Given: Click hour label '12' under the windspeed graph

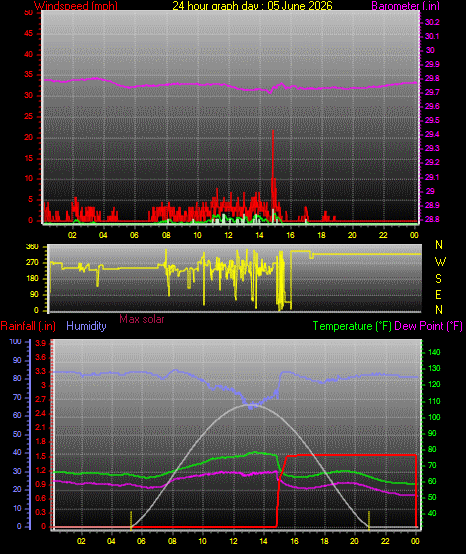Looking at the screenshot, I should pyautogui.click(x=228, y=235).
